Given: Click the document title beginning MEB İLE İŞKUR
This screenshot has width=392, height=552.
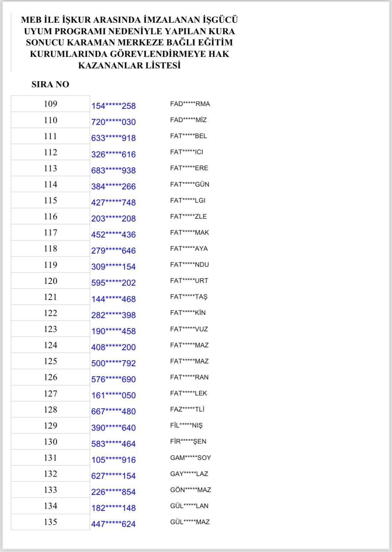Looking at the screenshot, I should [x=130, y=43].
